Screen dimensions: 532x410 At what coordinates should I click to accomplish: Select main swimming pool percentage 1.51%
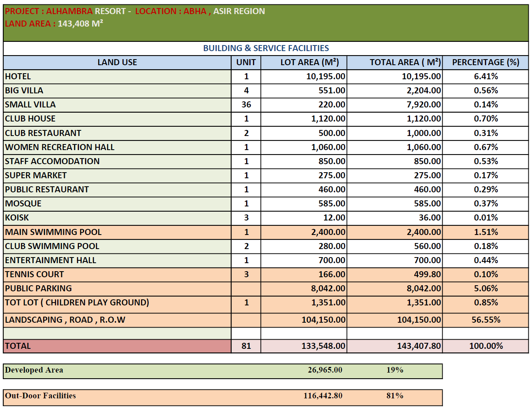point(486,232)
